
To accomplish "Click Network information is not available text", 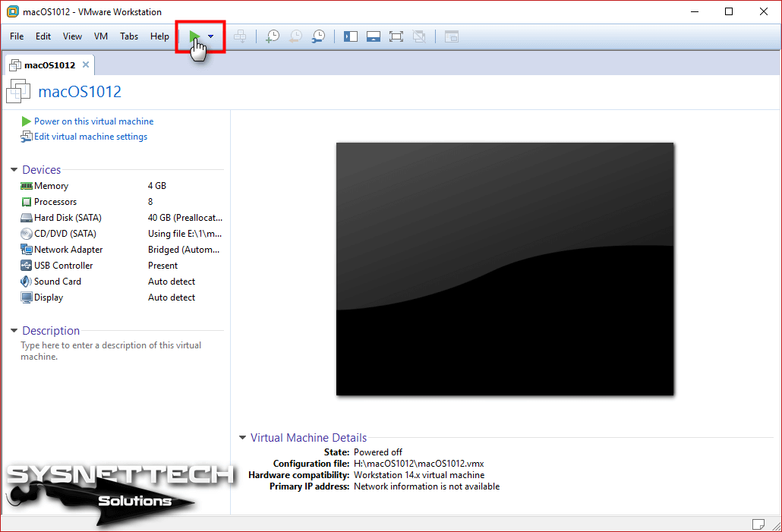I will point(427,486).
